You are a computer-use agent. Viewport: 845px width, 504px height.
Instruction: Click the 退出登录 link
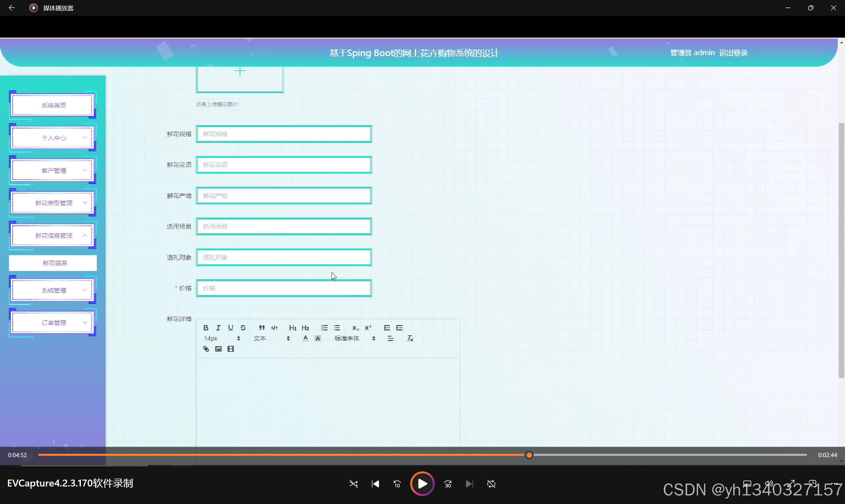[x=733, y=53]
